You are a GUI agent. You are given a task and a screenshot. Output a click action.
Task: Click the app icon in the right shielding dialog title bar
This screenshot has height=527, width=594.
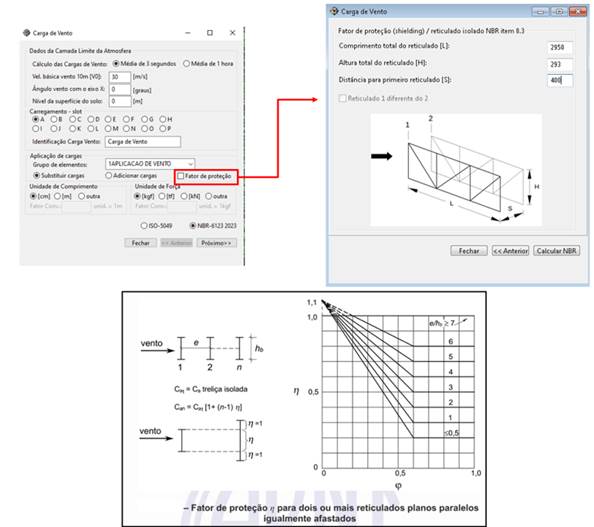(334, 11)
